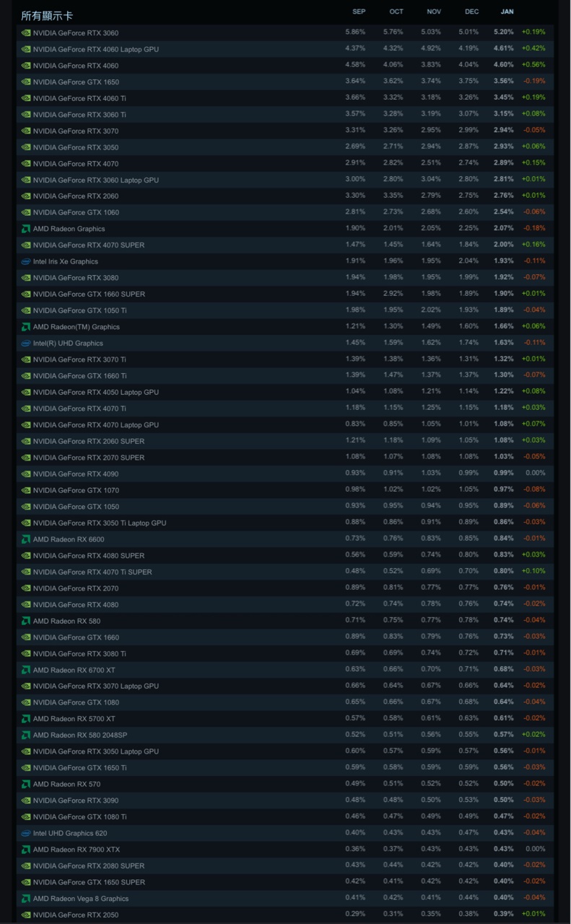Click the OCT column header
571x924 pixels.
[x=396, y=12]
